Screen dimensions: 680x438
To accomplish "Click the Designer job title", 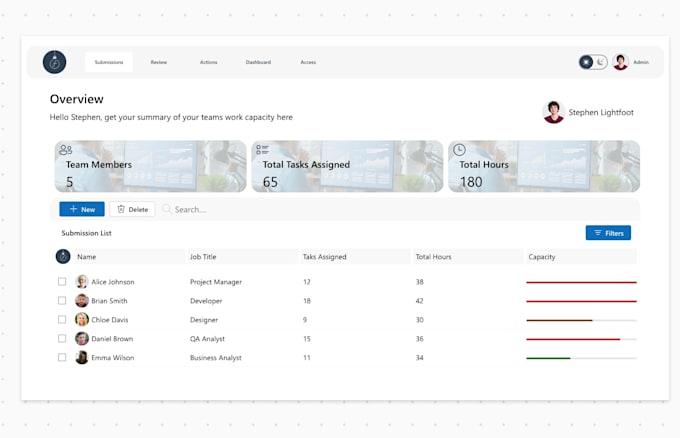I will pos(204,320).
